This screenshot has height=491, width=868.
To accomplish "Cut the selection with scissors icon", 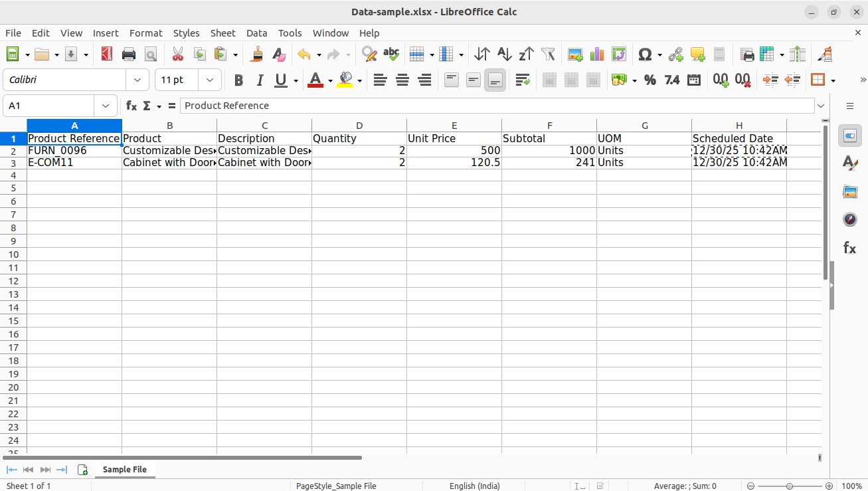I will click(x=177, y=54).
